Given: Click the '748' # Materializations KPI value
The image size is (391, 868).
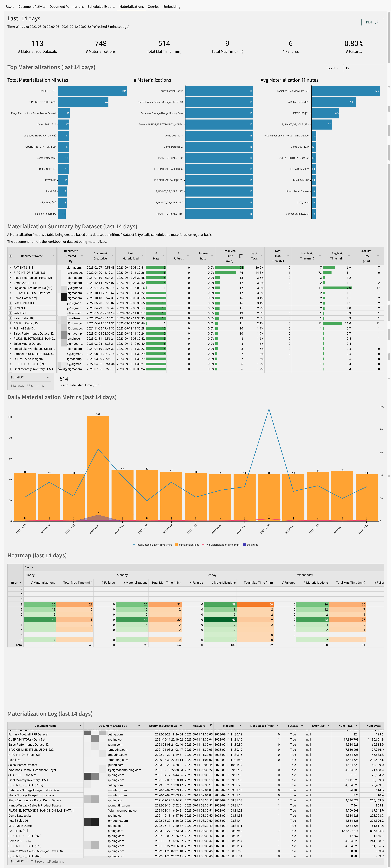Looking at the screenshot, I should pos(101,44).
